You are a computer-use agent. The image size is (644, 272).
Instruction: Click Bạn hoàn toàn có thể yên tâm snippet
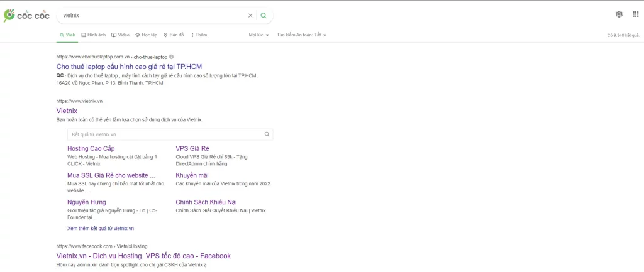[x=130, y=120]
